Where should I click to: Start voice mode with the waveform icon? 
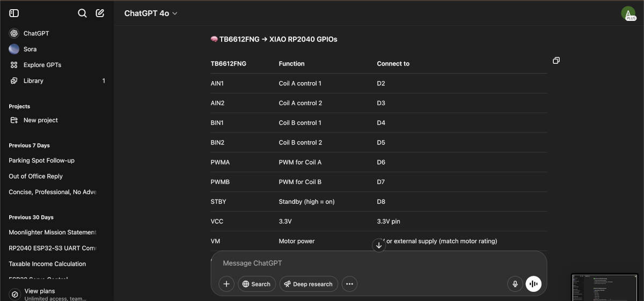point(533,284)
